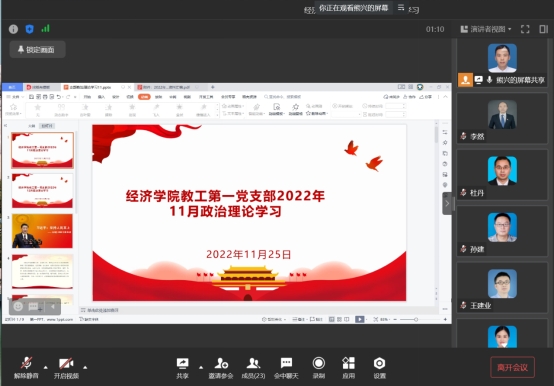Image resolution: width=554 pixels, height=386 pixels.
Task: Expand audio options arrow beside 解除静音
Action: click(46, 367)
